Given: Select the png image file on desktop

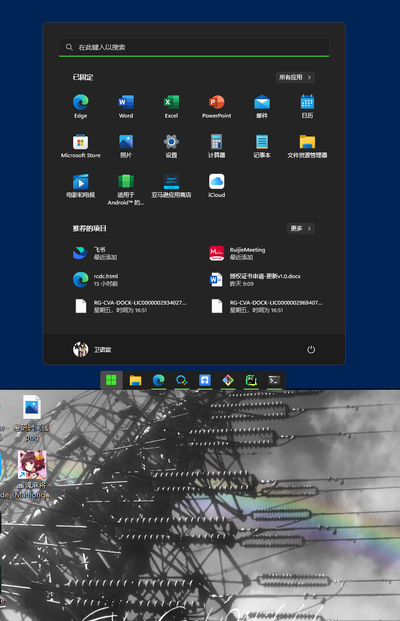Looking at the screenshot, I should pos(32,418).
